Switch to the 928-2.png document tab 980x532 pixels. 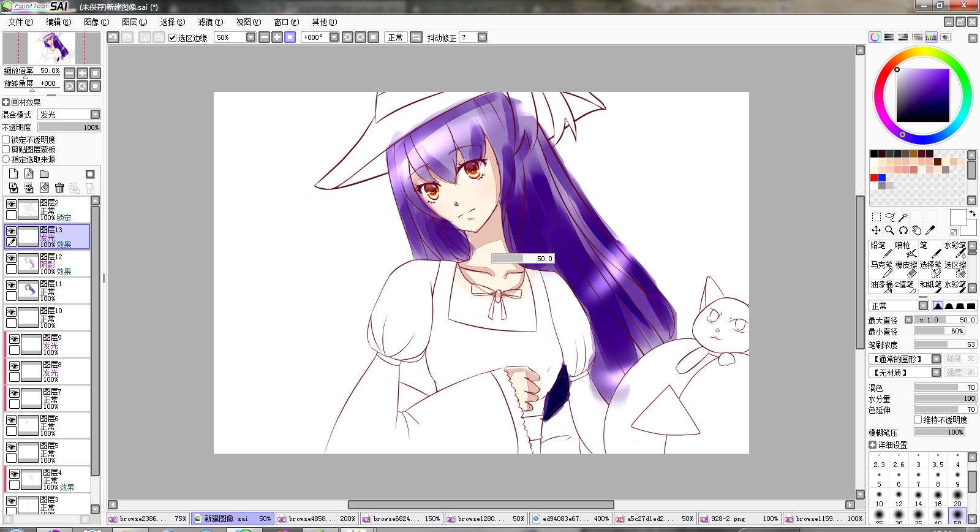(x=739, y=519)
